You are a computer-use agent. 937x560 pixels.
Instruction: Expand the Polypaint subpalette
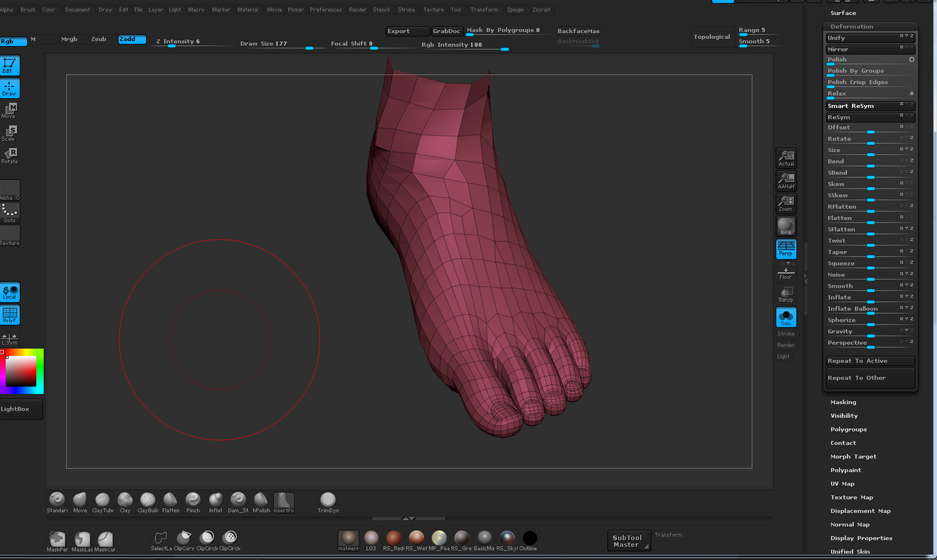click(846, 470)
